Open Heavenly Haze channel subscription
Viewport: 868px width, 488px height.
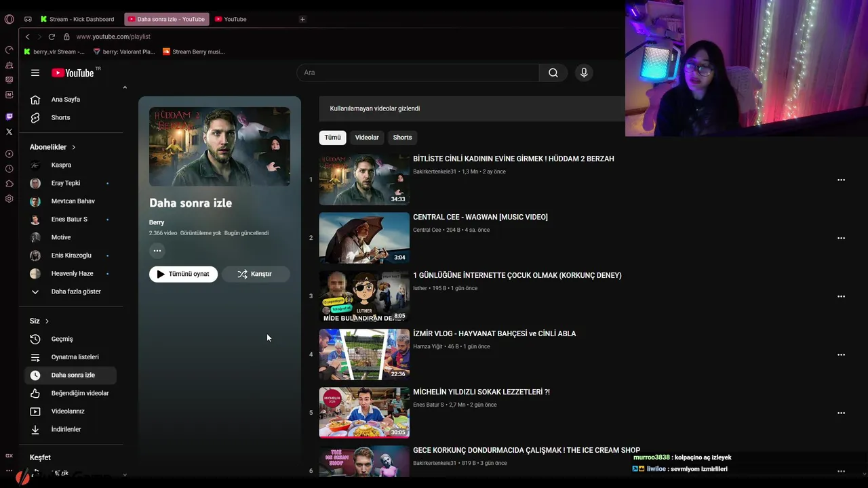tap(71, 273)
